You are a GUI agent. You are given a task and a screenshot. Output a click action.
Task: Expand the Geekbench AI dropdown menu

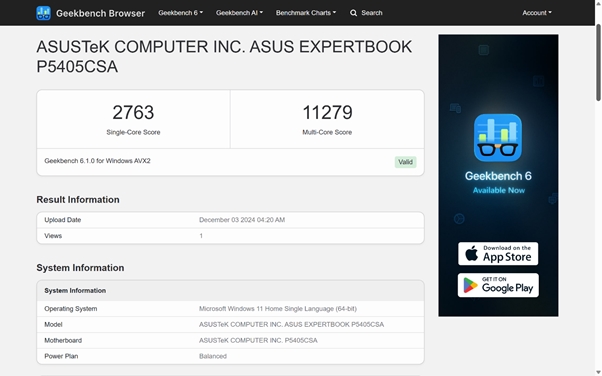(239, 13)
